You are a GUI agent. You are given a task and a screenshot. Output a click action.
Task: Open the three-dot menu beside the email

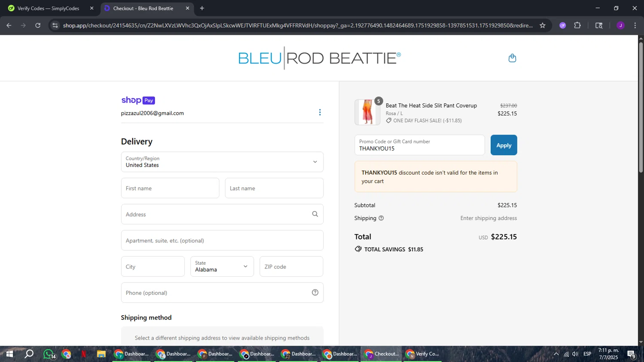pyautogui.click(x=320, y=112)
